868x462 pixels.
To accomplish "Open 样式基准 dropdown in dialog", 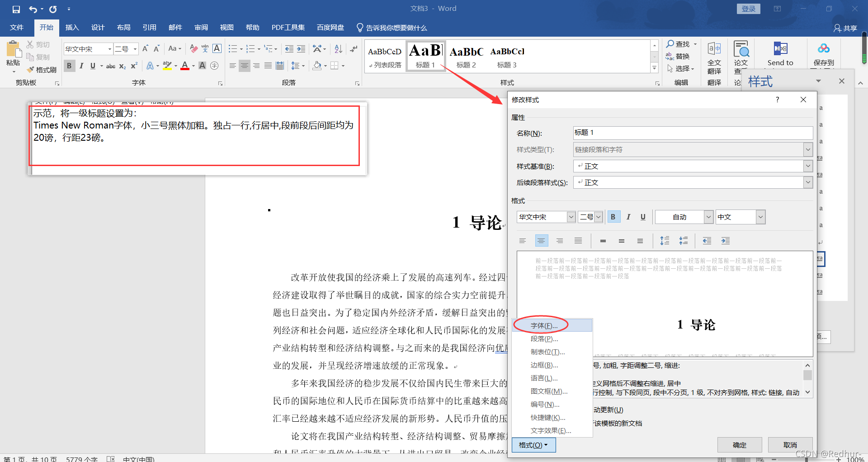I will pos(808,166).
